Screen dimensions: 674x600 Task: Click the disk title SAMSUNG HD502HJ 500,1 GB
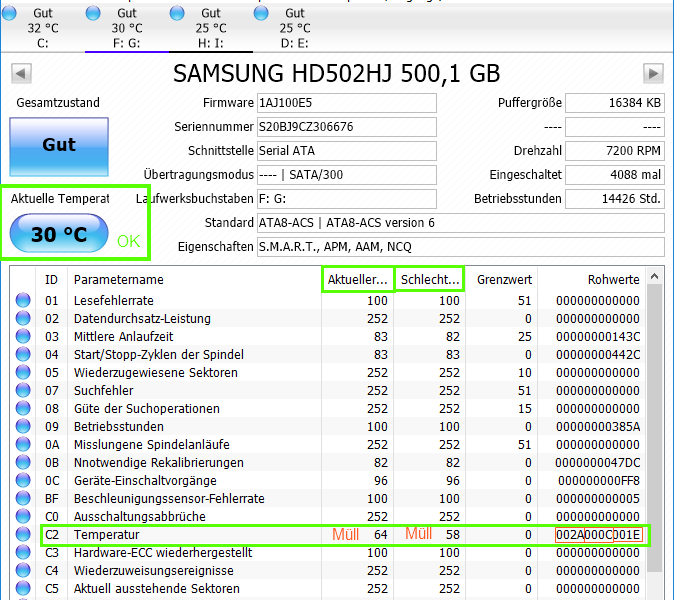pos(337,73)
